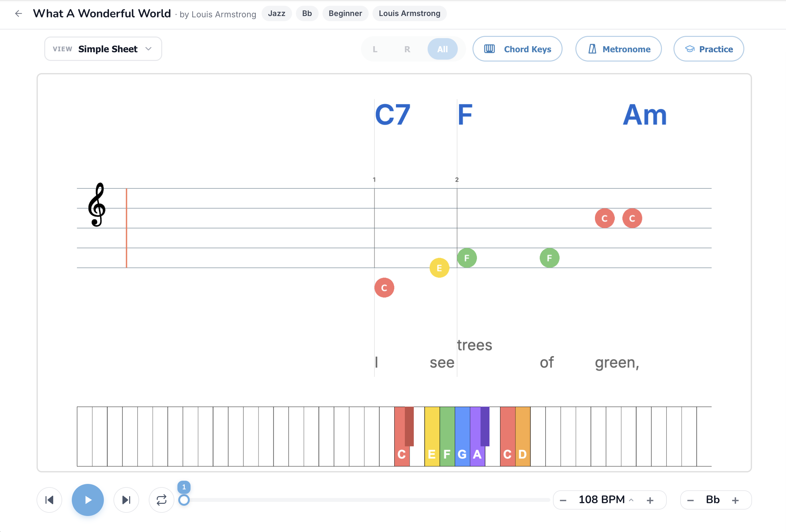Select the All hands toggle
Screen dimensions: 786x532
point(442,49)
